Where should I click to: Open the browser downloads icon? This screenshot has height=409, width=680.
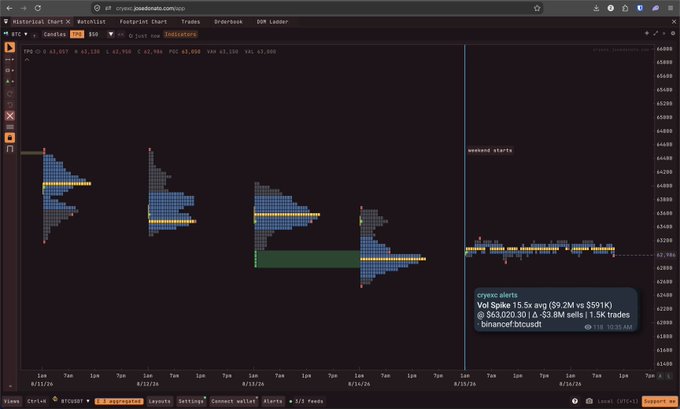[x=596, y=8]
